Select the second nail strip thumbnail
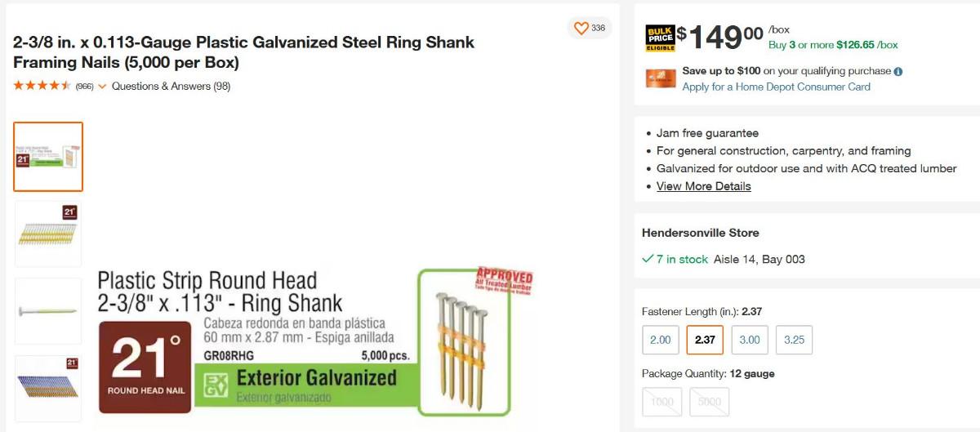Image resolution: width=980 pixels, height=432 pixels. click(x=48, y=234)
